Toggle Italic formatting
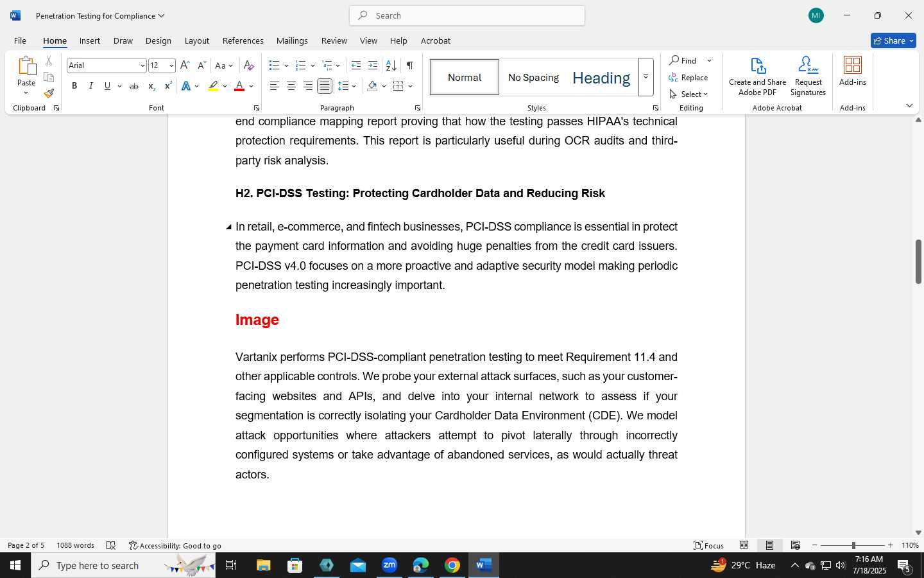The image size is (924, 578). click(91, 86)
